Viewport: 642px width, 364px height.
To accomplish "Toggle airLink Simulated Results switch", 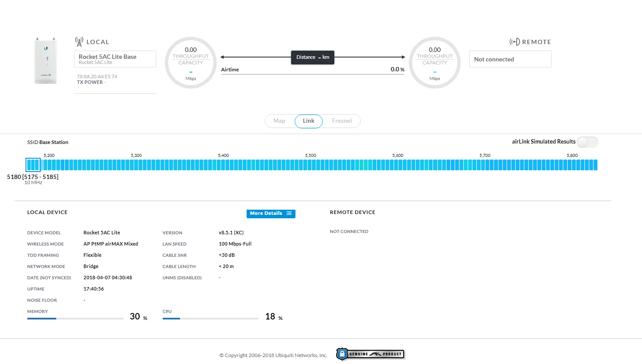I will point(587,142).
